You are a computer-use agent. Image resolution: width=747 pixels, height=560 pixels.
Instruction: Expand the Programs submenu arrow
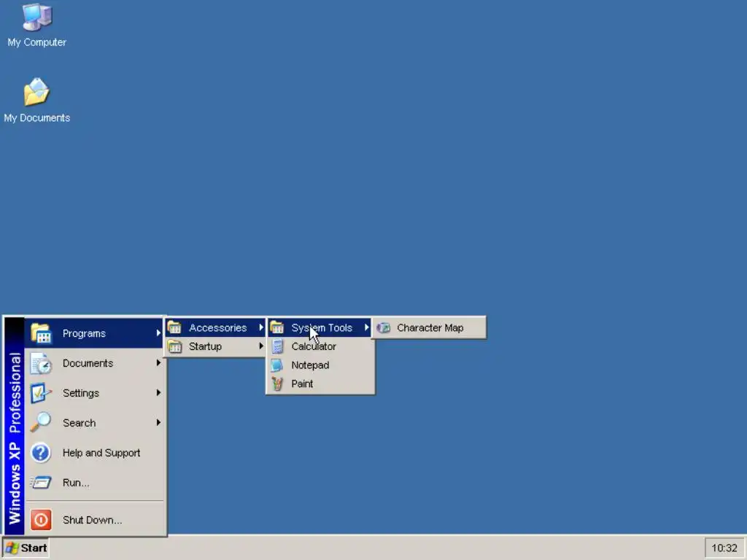pos(158,332)
